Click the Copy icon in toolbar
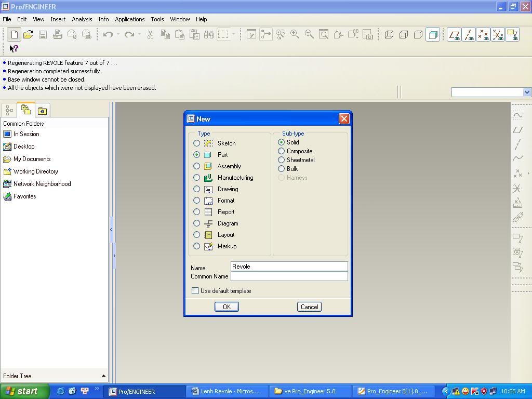 pyautogui.click(x=165, y=34)
